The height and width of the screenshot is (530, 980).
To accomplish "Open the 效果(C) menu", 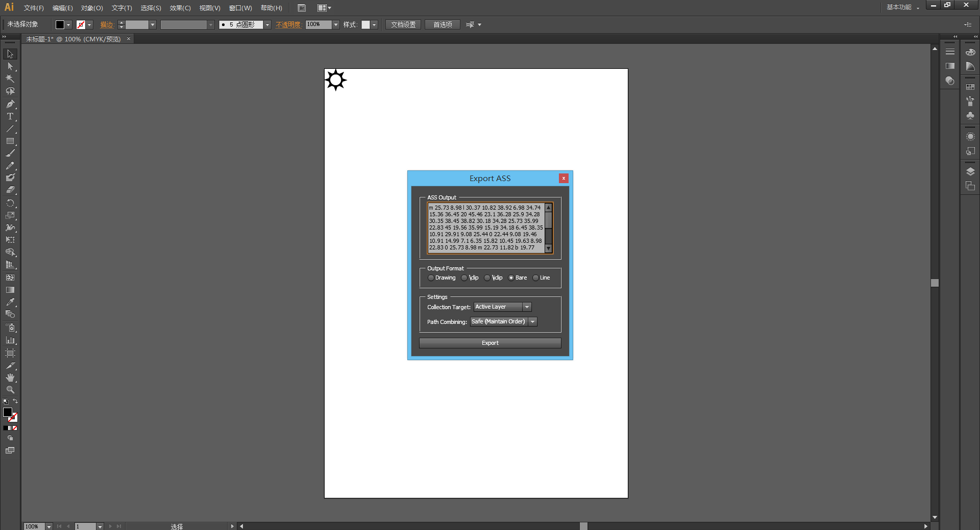I will point(180,8).
